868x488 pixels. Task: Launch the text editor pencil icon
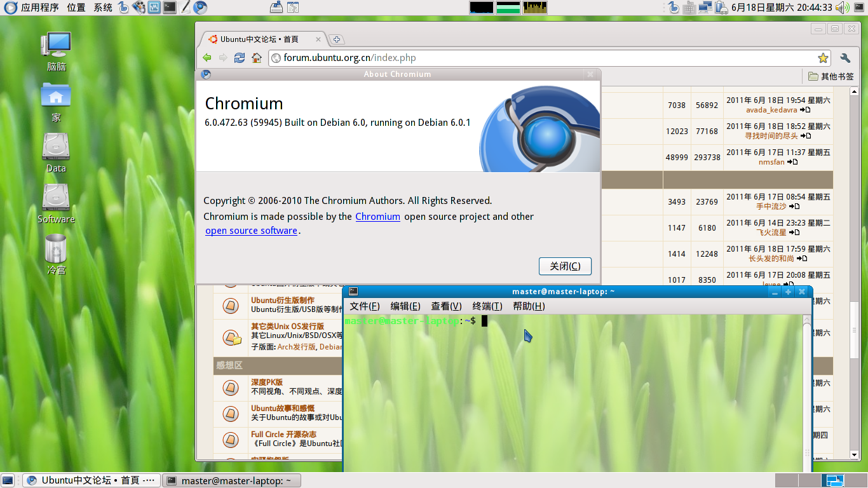(x=185, y=8)
